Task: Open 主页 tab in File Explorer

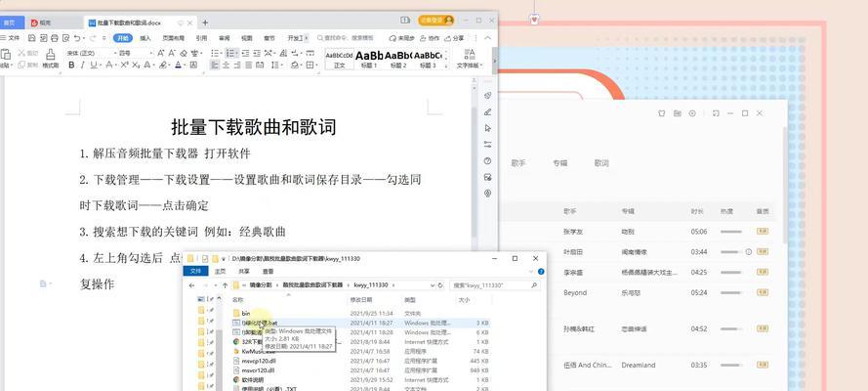Action: 221,272
